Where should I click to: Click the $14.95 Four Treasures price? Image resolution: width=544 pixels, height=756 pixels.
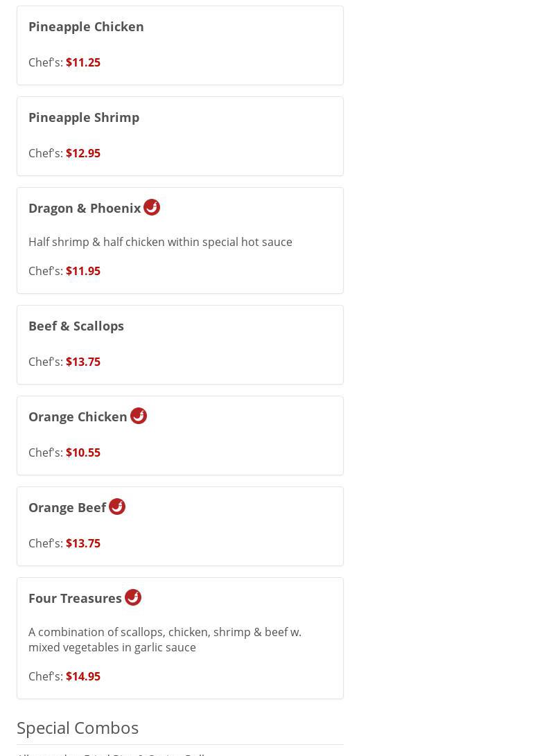[83, 676]
